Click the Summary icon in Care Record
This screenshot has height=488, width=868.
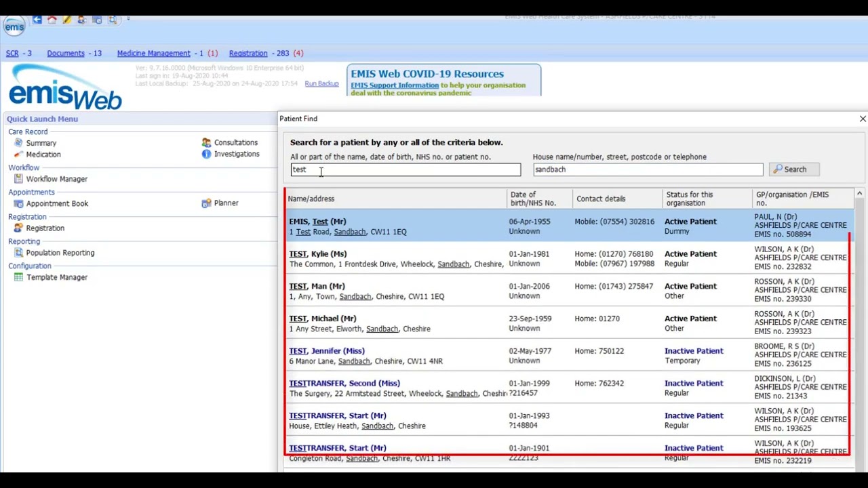(18, 143)
